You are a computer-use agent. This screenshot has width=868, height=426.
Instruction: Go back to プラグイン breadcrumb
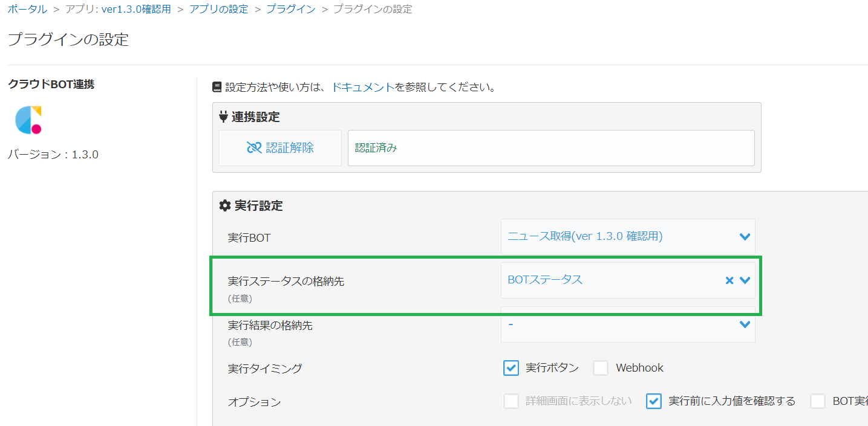click(290, 9)
